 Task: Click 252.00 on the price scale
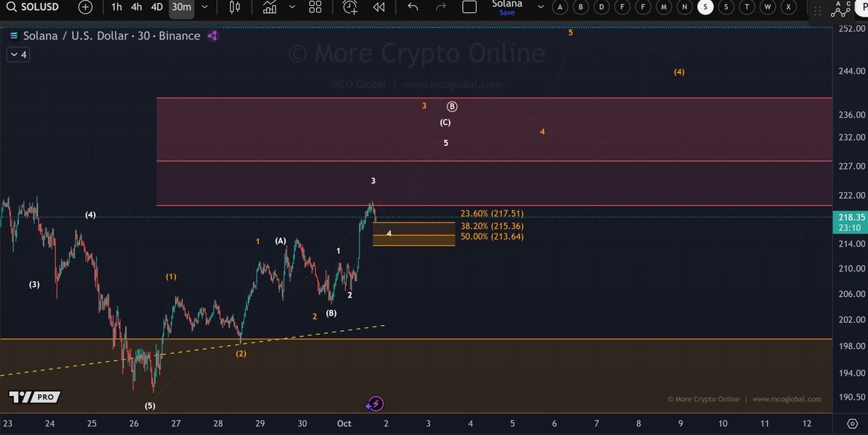[x=851, y=29]
